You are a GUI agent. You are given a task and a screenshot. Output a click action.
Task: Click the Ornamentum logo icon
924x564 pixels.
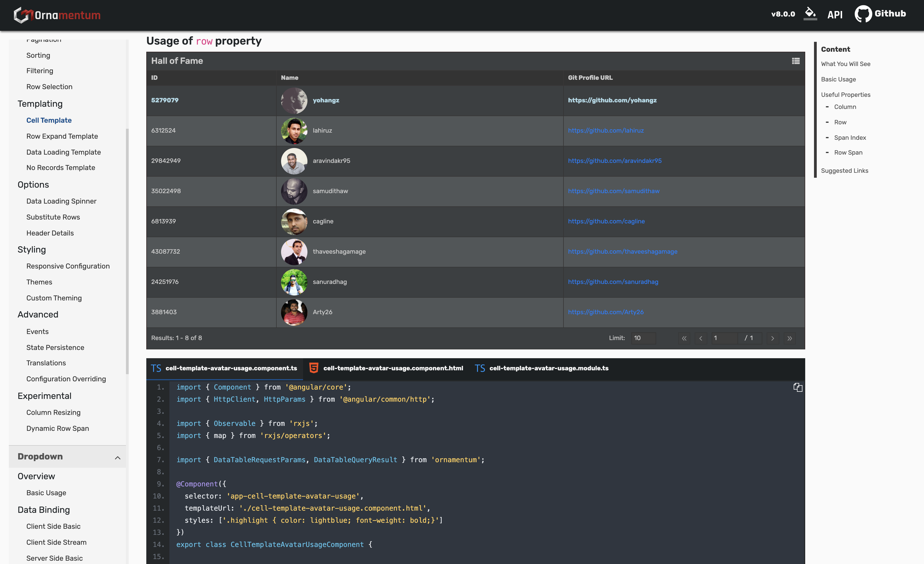[21, 15]
